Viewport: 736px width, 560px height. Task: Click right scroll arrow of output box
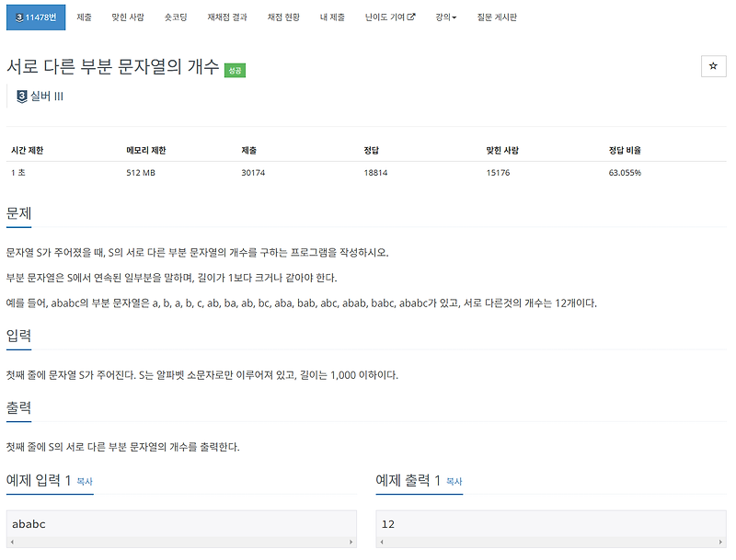pyautogui.click(x=720, y=543)
